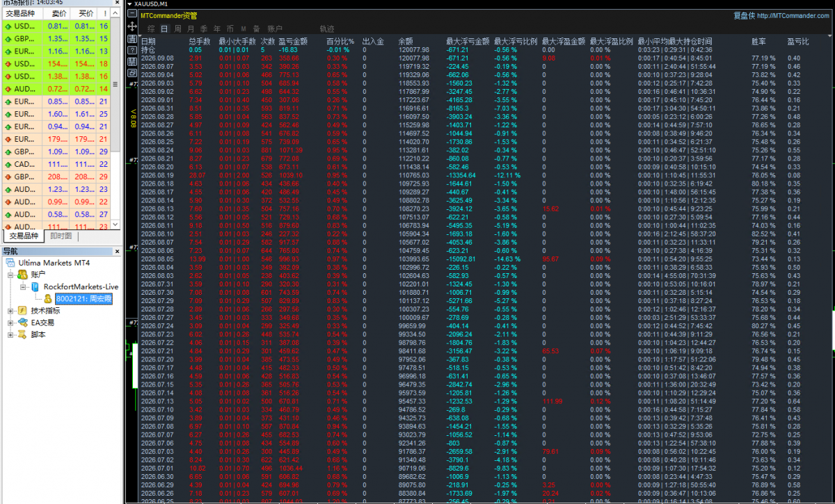835x504 pixels.
Task: Click the 脚本 script scroll icon
Action: 22,334
